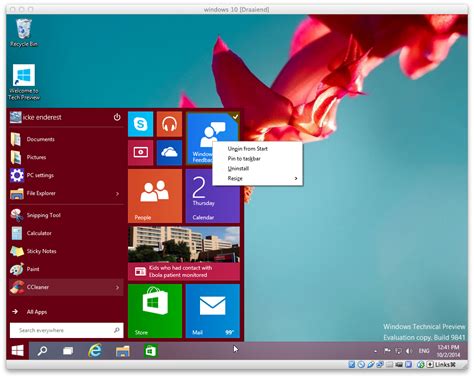
Task: Click the volume speaker in tray
Action: click(x=409, y=351)
